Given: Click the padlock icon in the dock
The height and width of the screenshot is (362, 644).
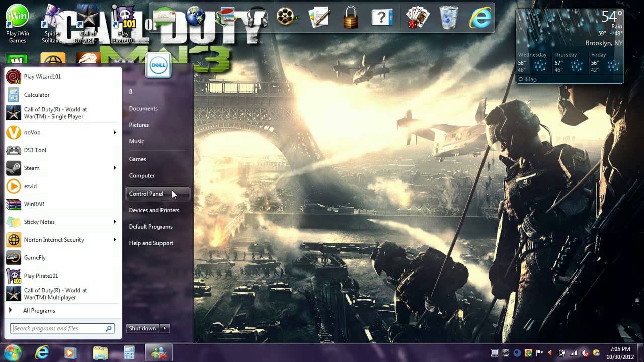Looking at the screenshot, I should click(x=350, y=18).
